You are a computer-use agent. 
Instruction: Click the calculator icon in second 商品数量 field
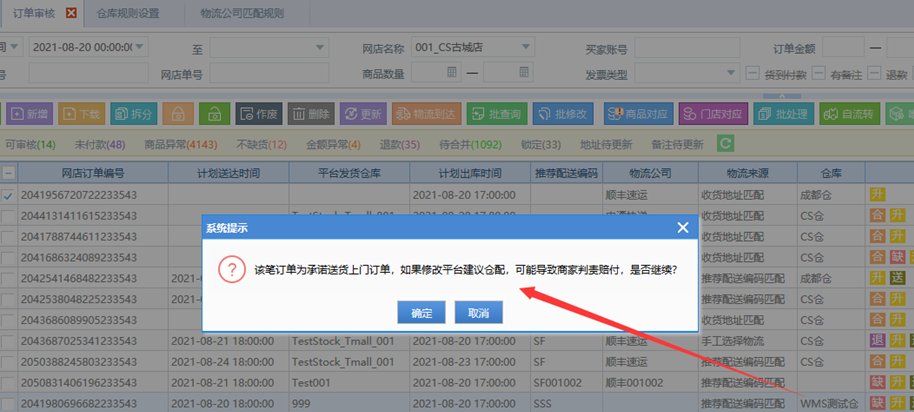tap(524, 72)
